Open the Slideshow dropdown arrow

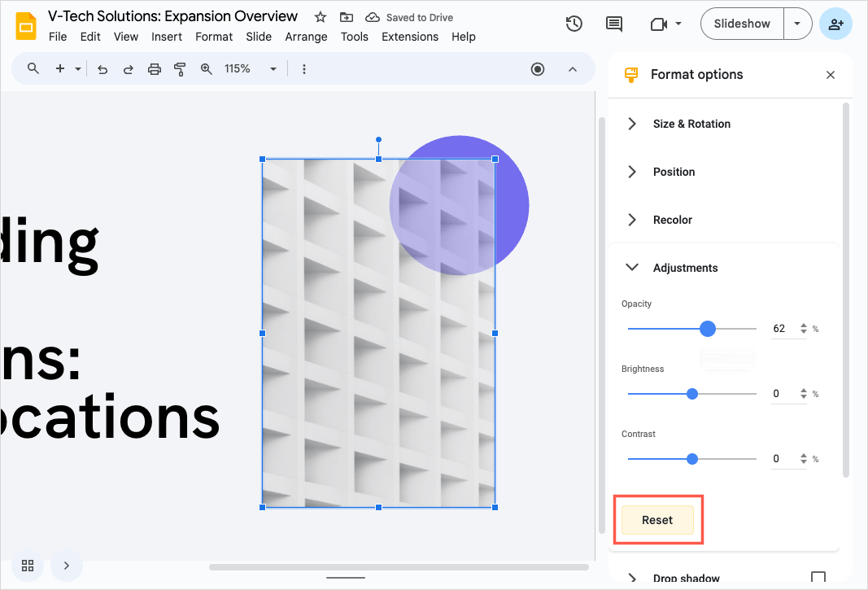point(797,24)
